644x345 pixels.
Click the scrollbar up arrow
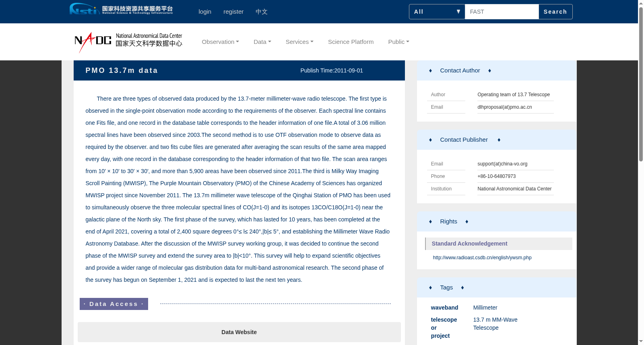641,3
